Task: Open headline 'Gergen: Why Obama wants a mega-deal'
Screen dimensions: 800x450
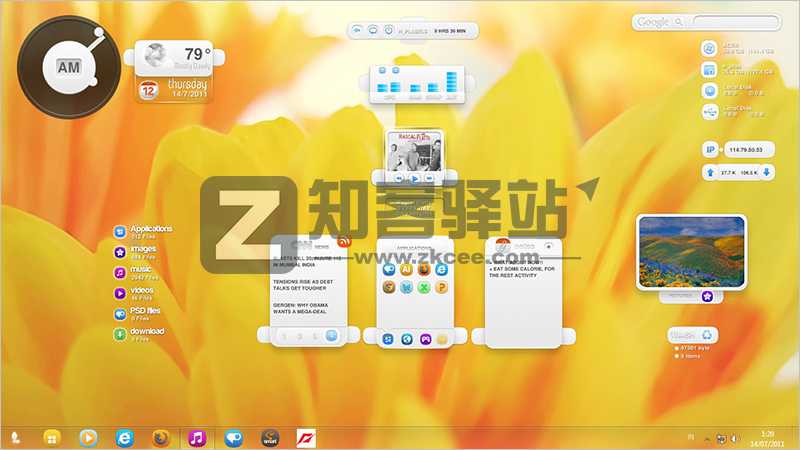Action: click(301, 308)
